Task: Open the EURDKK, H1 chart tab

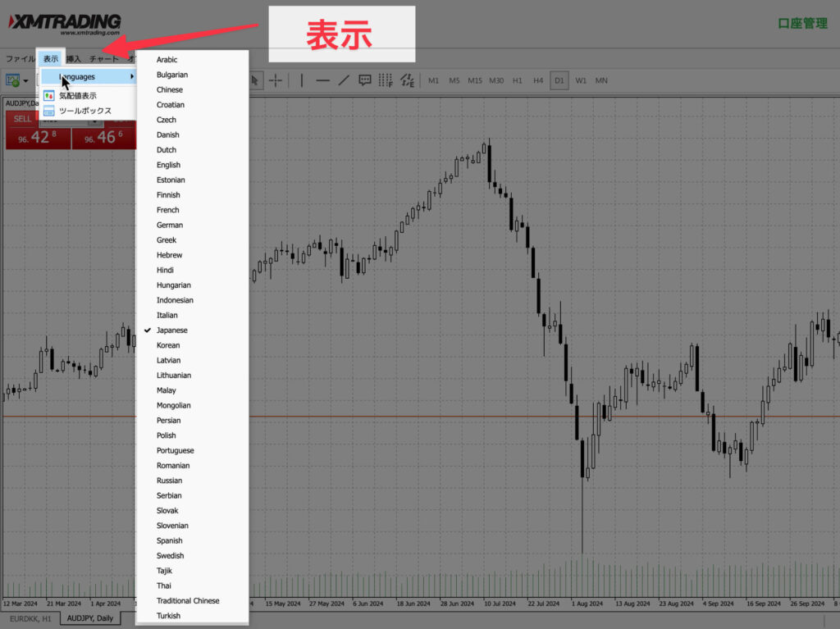Action: (31, 618)
